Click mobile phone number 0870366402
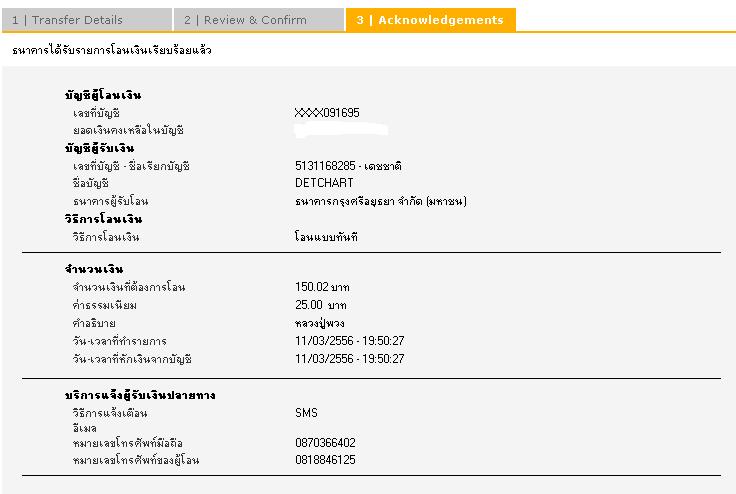 pyautogui.click(x=325, y=443)
